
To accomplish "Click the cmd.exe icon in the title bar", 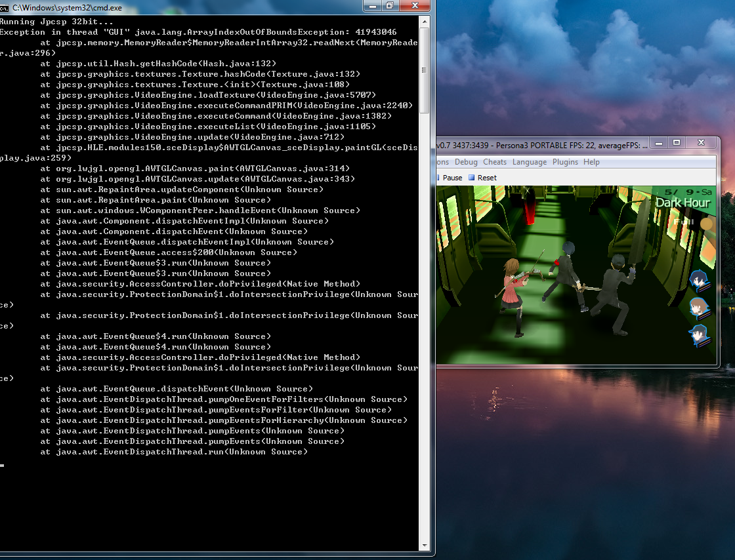I will point(4,7).
